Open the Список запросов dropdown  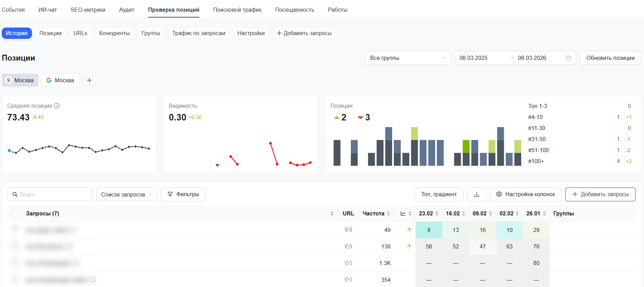pyautogui.click(x=126, y=194)
